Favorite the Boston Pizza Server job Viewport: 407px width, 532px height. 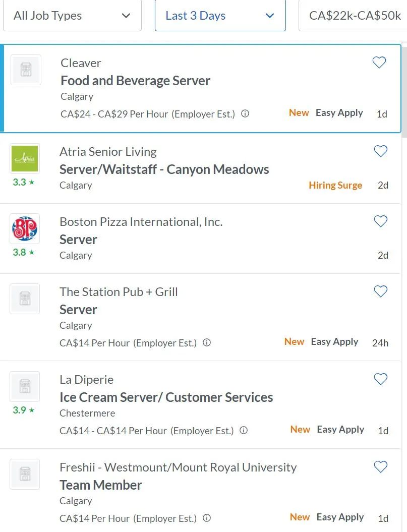(380, 221)
